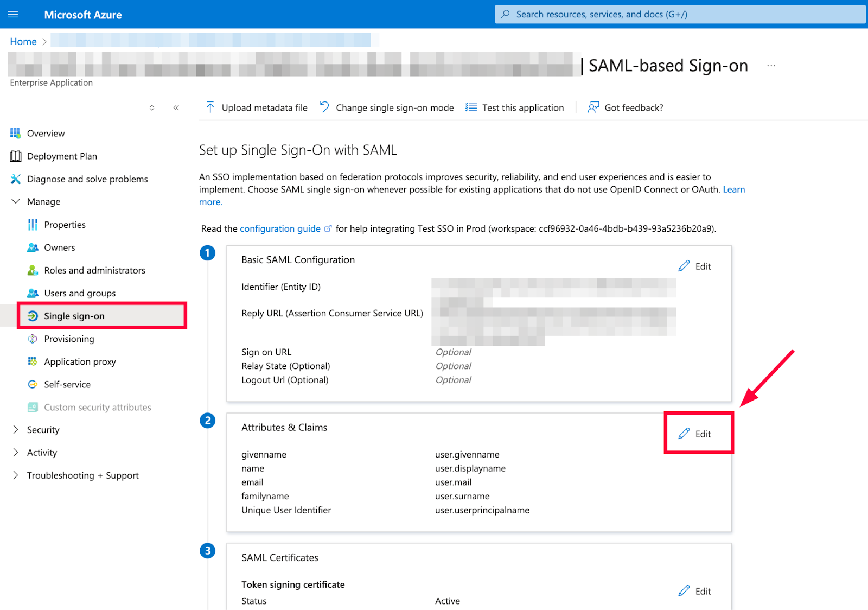This screenshot has height=610, width=868.
Task: Click the Change single sign-on mode undo icon
Action: (324, 107)
